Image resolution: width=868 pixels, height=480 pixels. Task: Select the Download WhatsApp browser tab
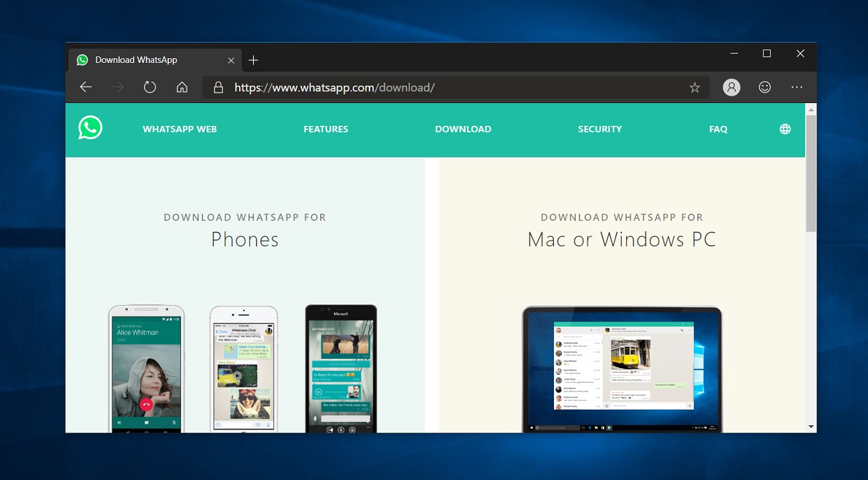click(155, 60)
